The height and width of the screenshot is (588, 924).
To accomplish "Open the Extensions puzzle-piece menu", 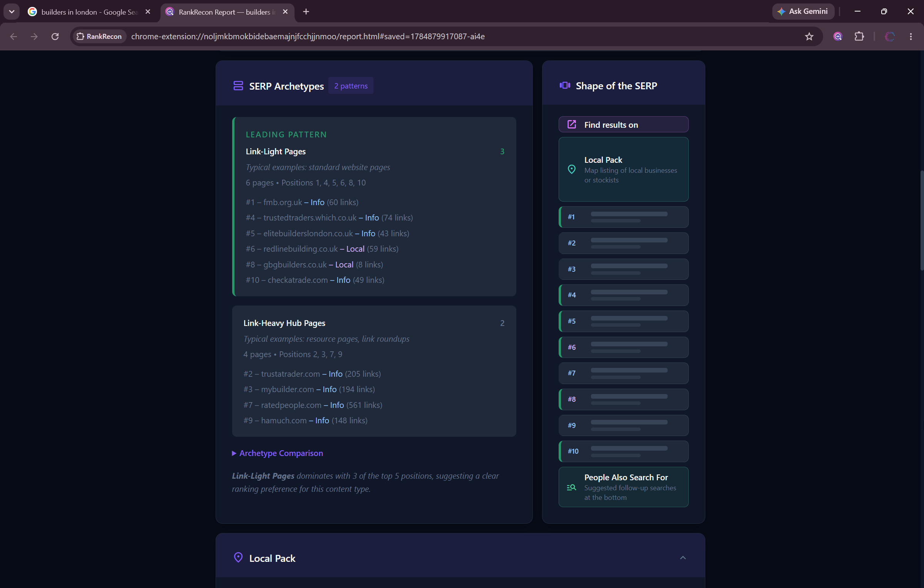I will pos(859,37).
